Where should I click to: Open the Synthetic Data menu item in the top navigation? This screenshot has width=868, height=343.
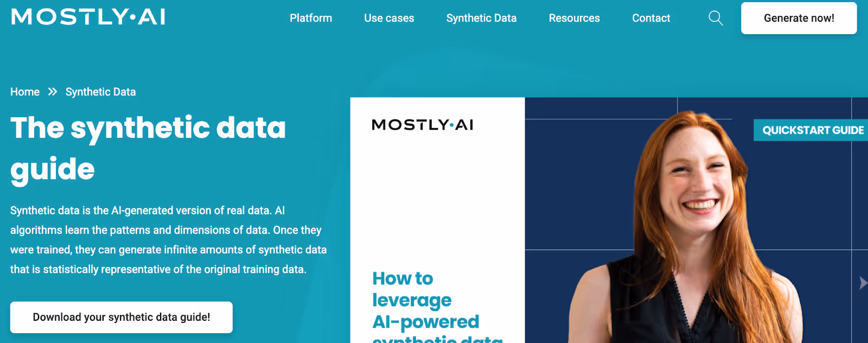click(481, 18)
